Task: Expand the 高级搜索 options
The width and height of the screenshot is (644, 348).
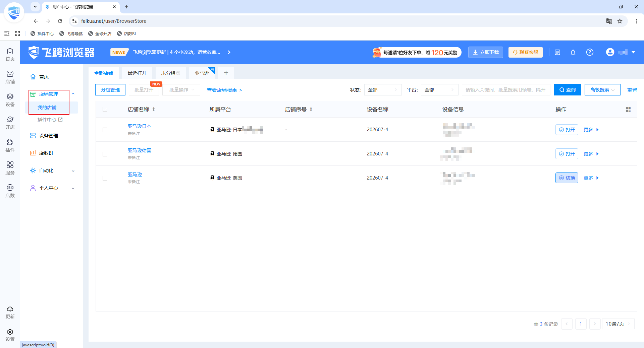Action: pyautogui.click(x=602, y=90)
